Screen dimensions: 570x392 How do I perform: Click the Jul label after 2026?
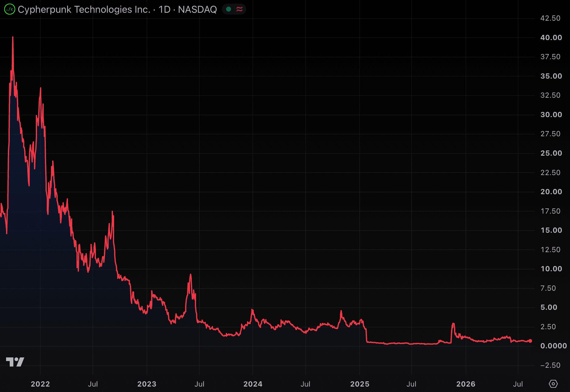(518, 384)
